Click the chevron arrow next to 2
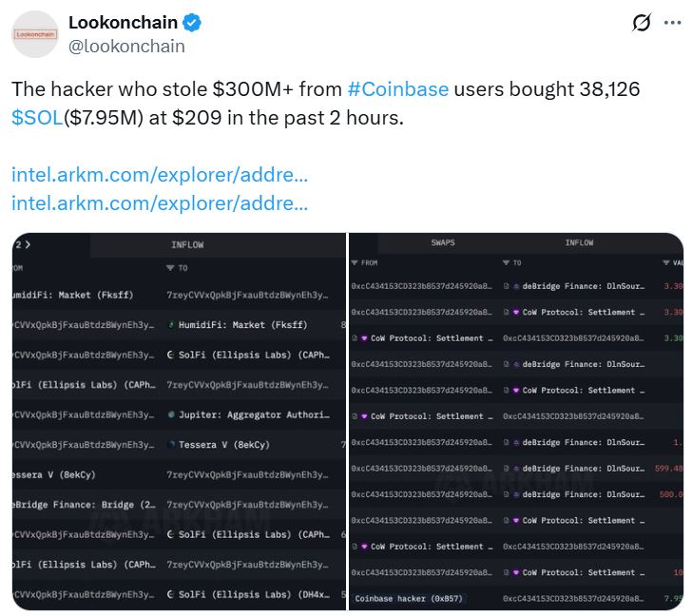The image size is (692, 616). [x=27, y=244]
